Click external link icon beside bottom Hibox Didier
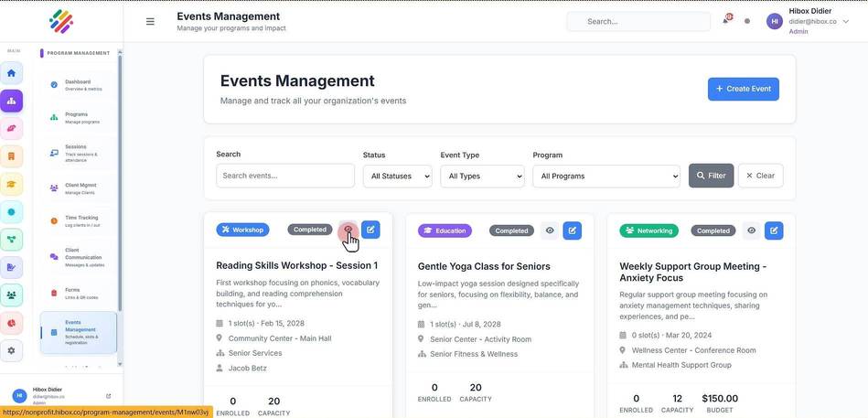The width and height of the screenshot is (868, 418). 108,396
